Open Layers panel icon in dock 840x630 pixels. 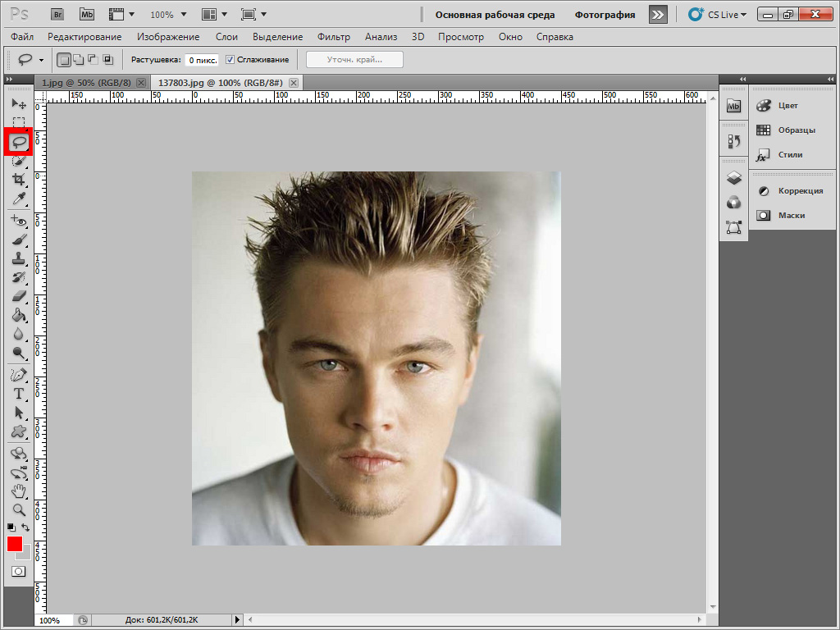733,177
